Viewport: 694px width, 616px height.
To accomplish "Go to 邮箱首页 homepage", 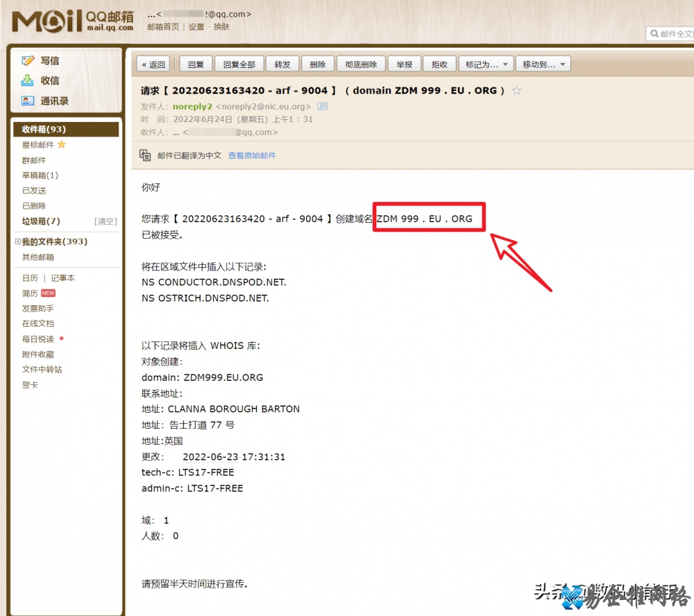I will coord(162,26).
